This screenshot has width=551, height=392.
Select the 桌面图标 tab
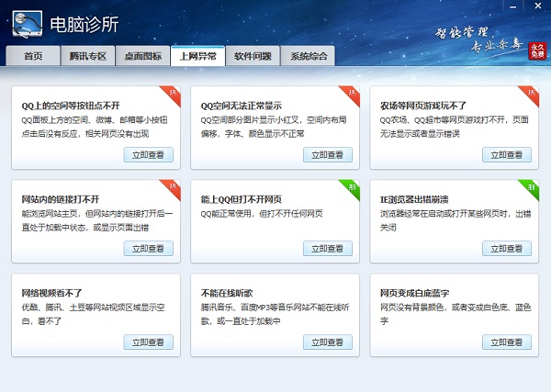coord(142,56)
